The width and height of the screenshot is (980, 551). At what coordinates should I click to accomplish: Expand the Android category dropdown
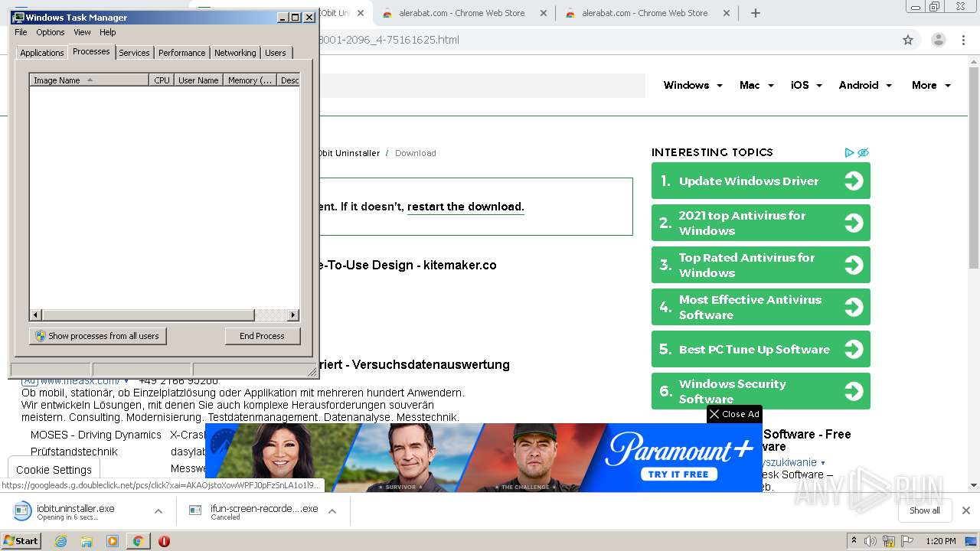tap(865, 85)
